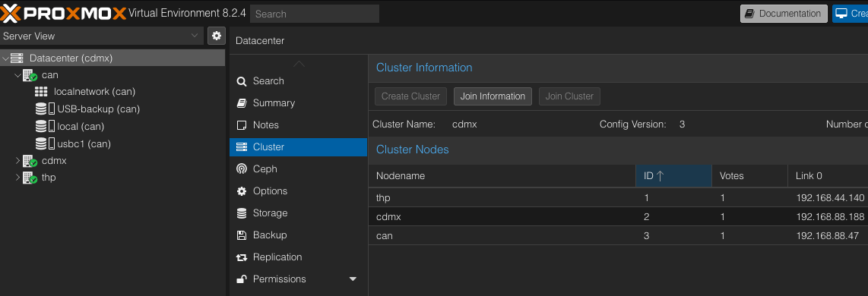
Task: Open the Notes menu item
Action: [x=299, y=125]
